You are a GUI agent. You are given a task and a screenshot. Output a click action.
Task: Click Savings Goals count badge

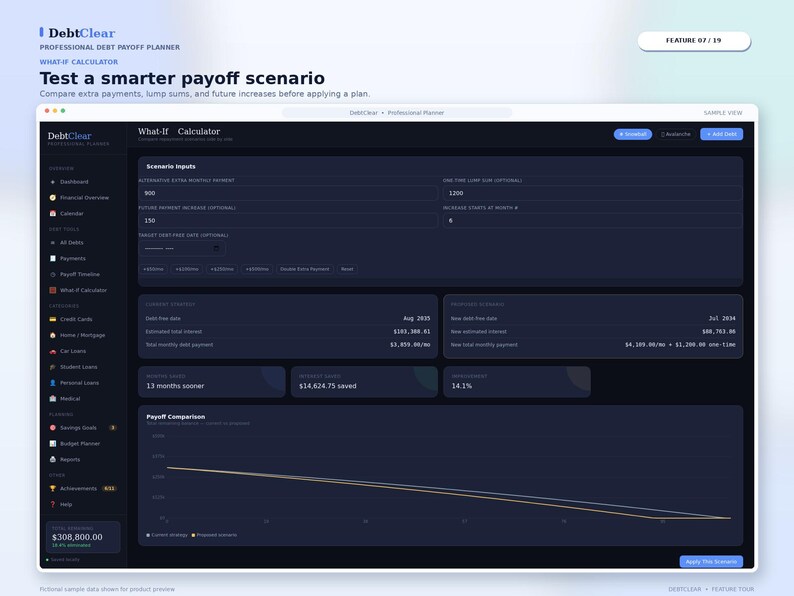(113, 428)
